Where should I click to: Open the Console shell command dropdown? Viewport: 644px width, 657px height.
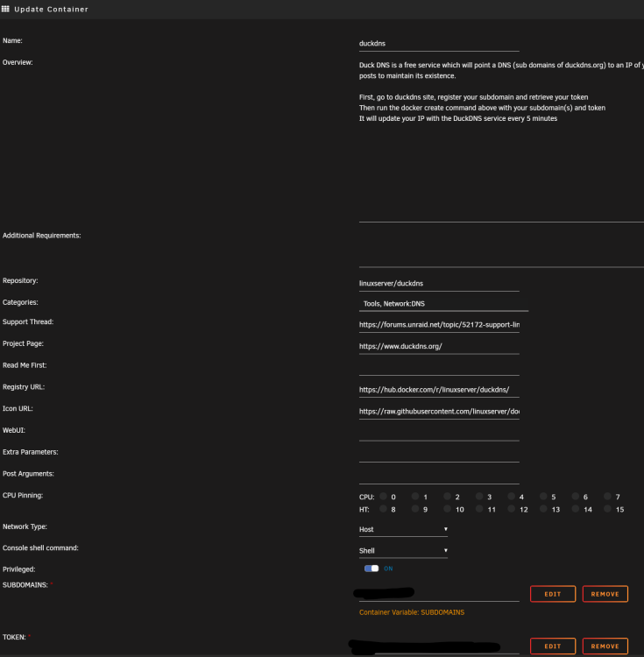point(403,551)
